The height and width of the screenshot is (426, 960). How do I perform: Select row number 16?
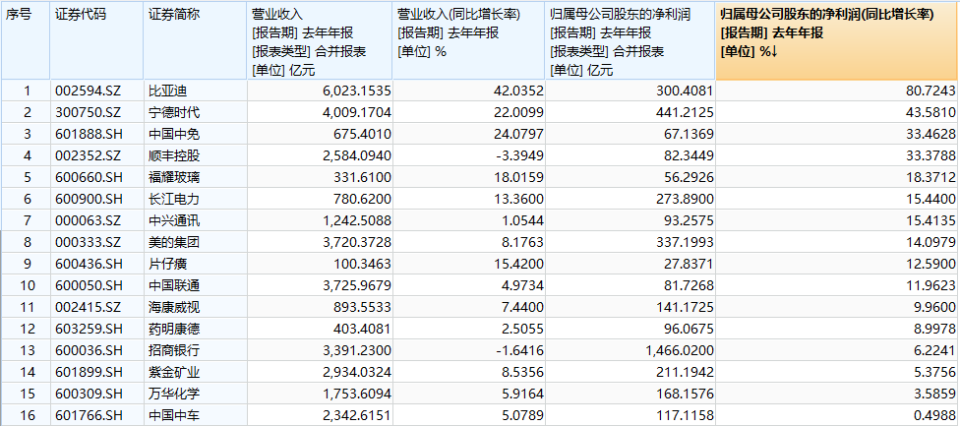coord(26,415)
